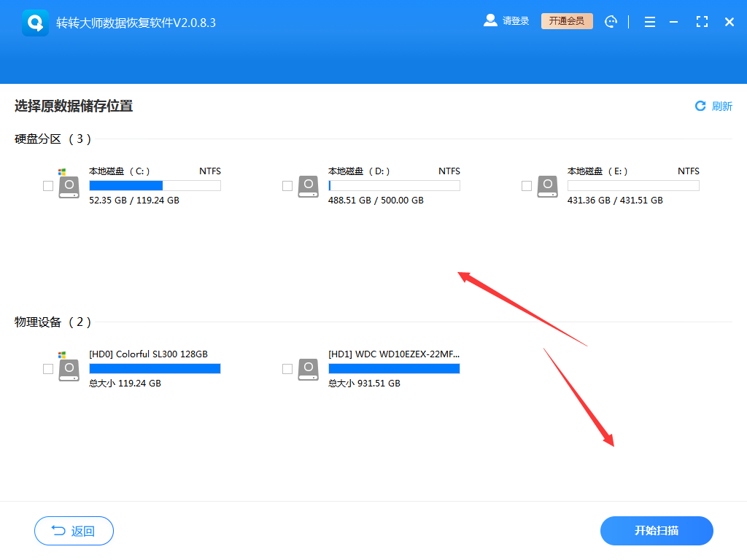Click the 开通会员 membership button

tap(567, 20)
